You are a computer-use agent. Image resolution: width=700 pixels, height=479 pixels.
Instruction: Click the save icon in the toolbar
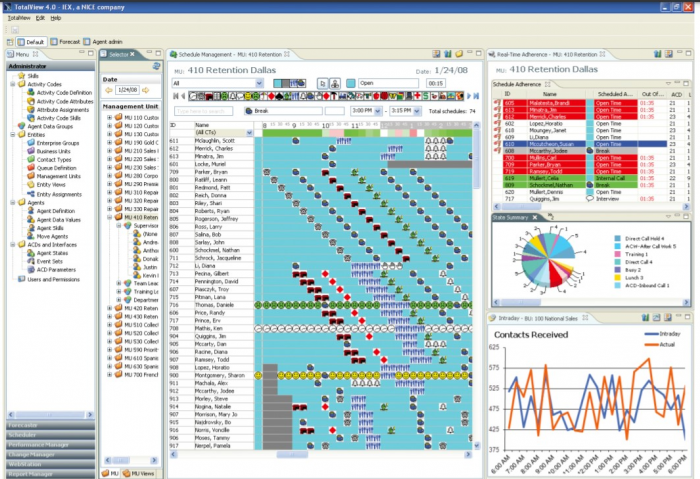coord(15,30)
